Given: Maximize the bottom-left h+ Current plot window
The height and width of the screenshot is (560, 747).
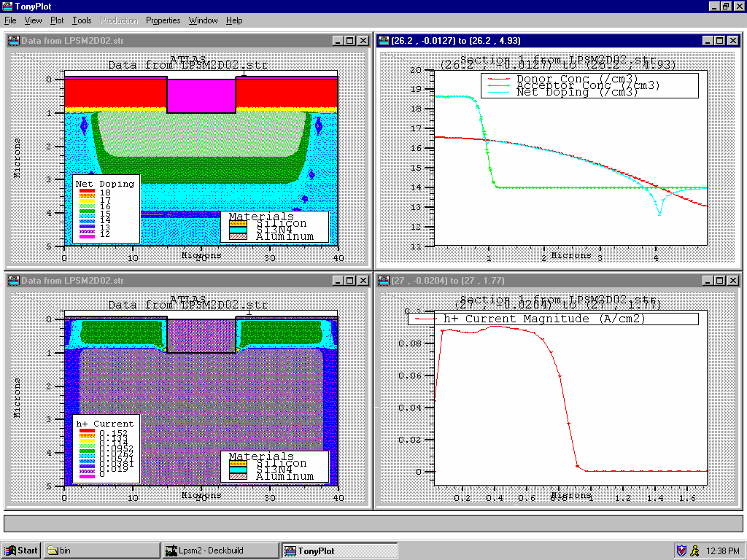Looking at the screenshot, I should [x=349, y=281].
